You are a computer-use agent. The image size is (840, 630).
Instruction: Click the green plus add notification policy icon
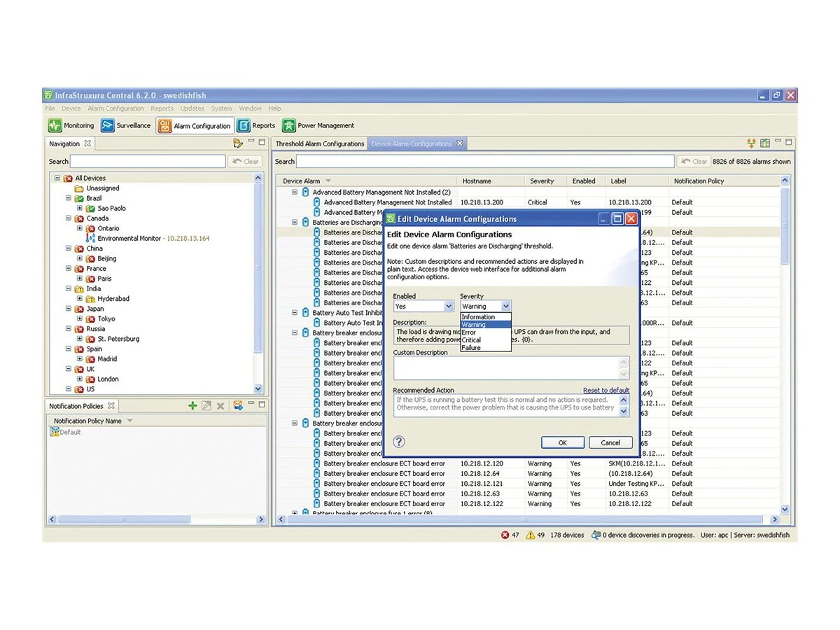(192, 406)
